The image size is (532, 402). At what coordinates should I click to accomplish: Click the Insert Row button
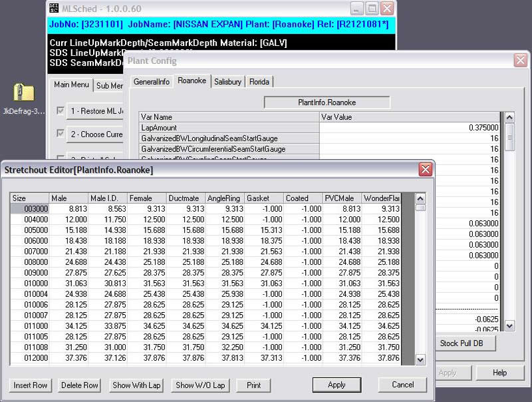[x=31, y=385]
